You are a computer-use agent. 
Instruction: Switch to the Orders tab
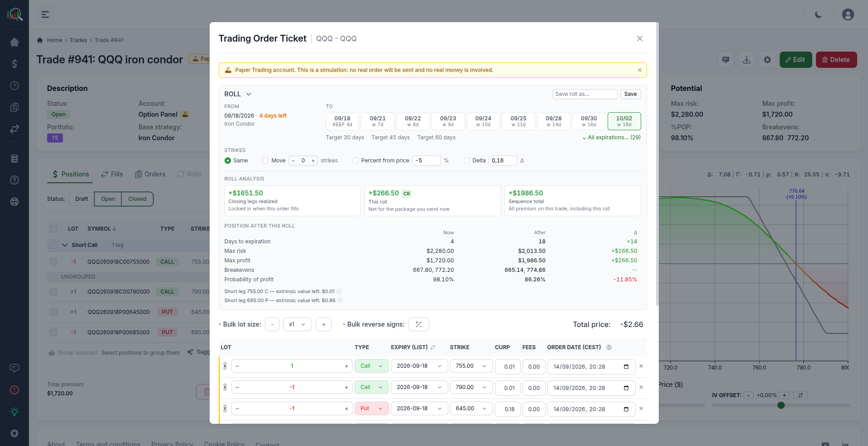click(x=150, y=174)
